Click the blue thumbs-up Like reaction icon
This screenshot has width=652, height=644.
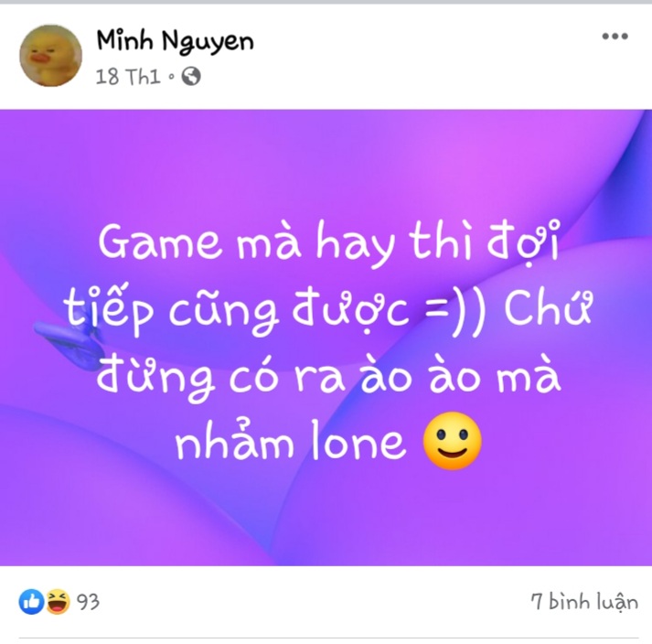click(31, 602)
